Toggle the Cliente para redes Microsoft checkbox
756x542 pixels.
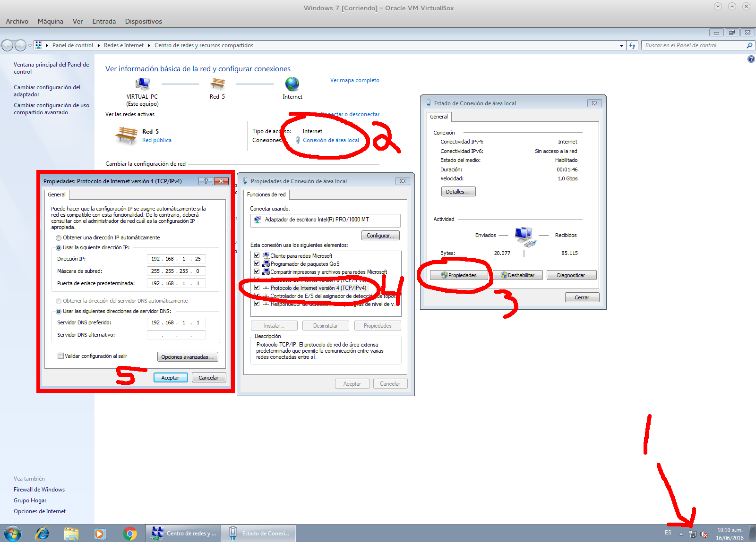point(257,255)
